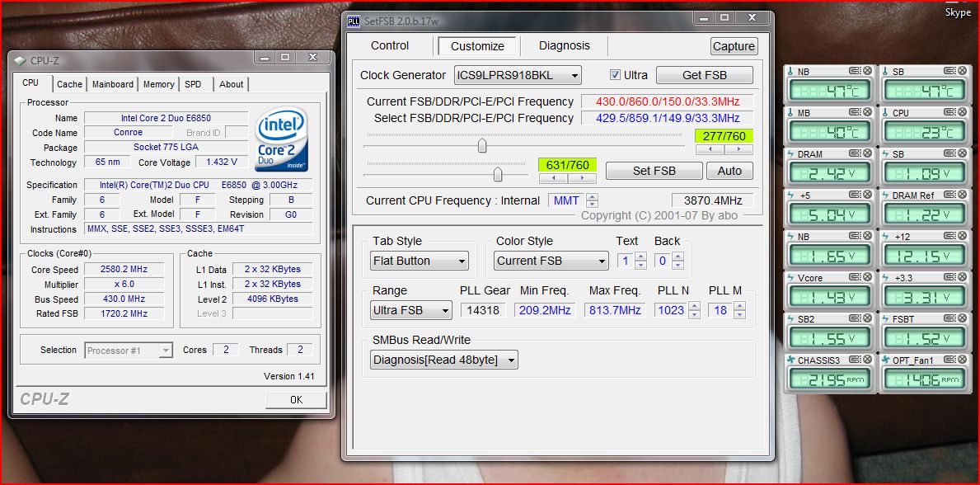Click the Auto button in SetFSB
Image resolution: width=980 pixels, height=485 pixels.
729,171
